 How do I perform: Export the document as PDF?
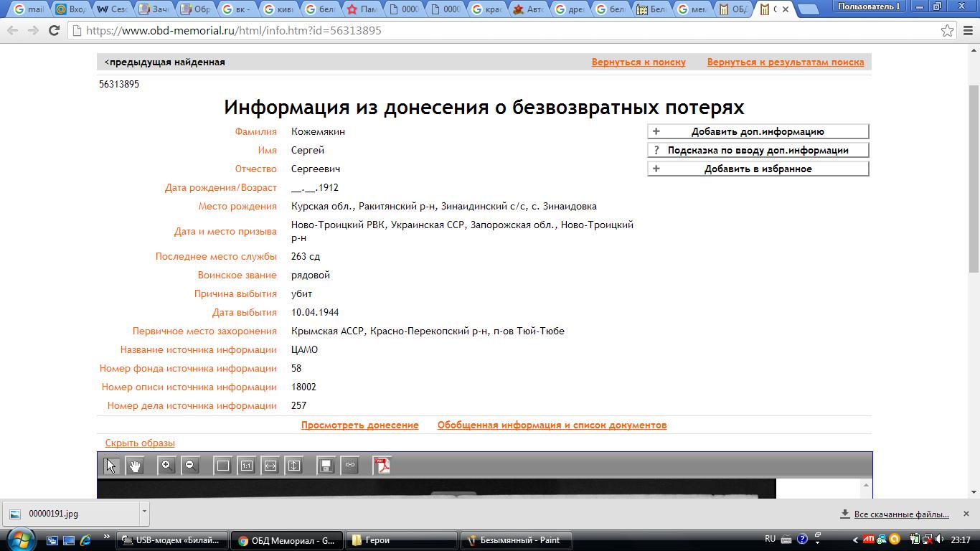click(x=383, y=466)
